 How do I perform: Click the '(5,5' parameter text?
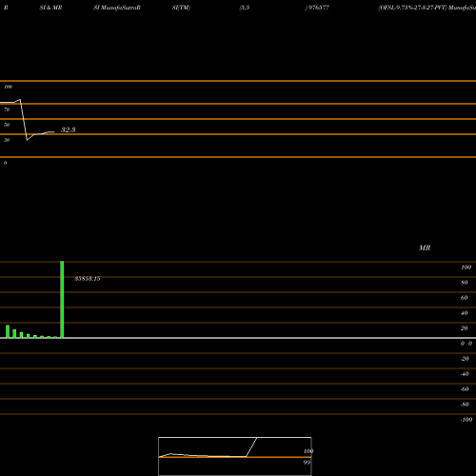(x=245, y=8)
